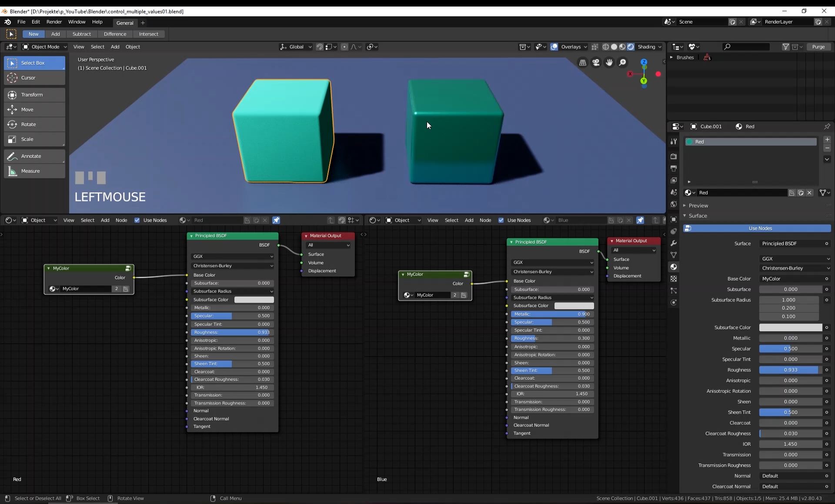Open the Global orientation dropdown
This screenshot has height=504, width=835.
[x=296, y=47]
